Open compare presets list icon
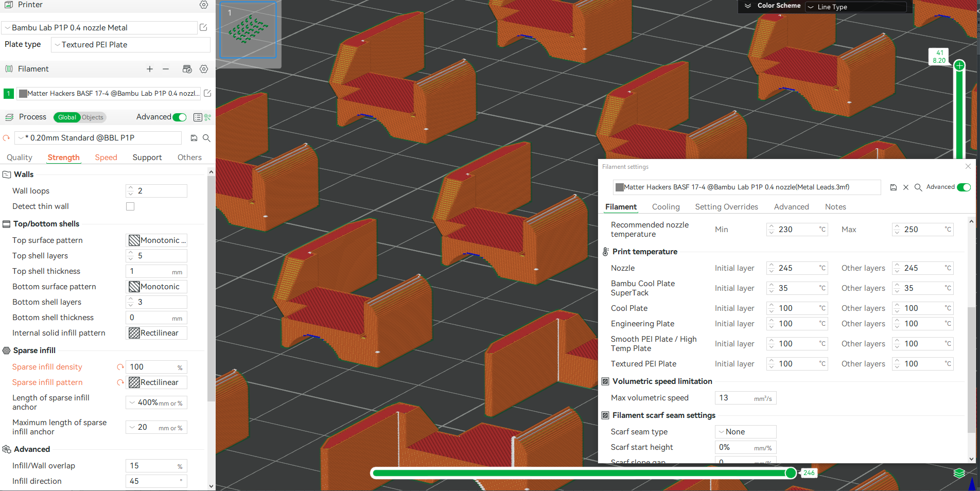 (x=198, y=117)
